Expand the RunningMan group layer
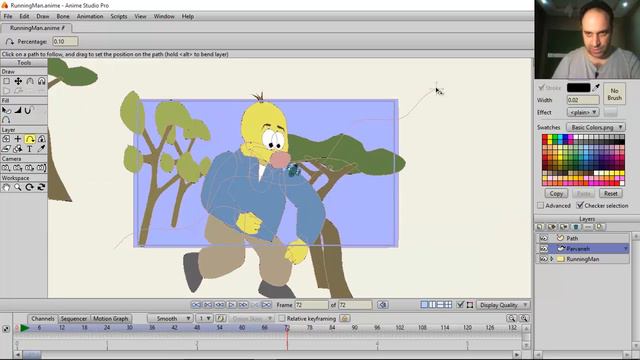Image resolution: width=640 pixels, height=360 pixels. [x=552, y=259]
